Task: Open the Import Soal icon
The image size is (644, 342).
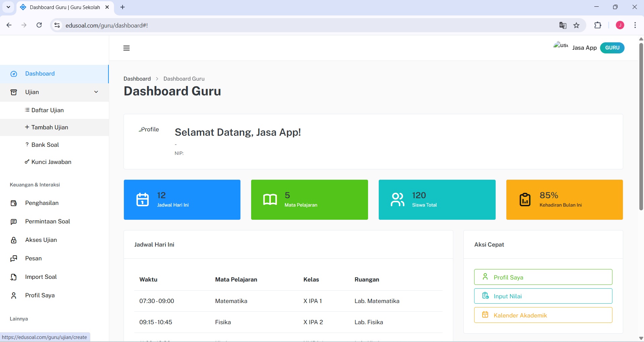Action: [x=13, y=277]
